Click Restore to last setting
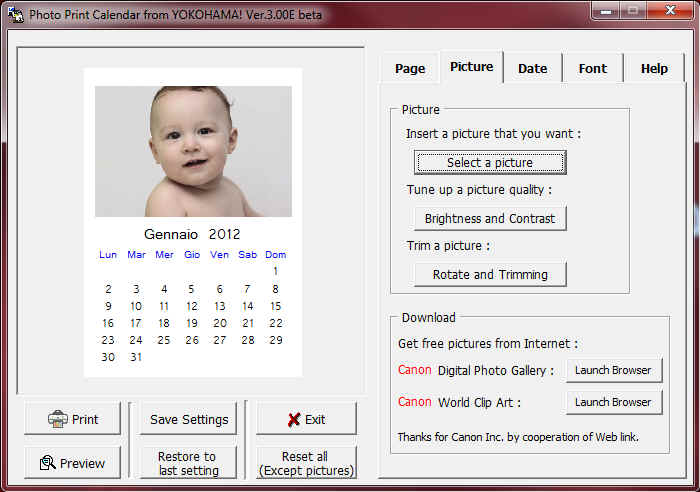 [x=189, y=463]
